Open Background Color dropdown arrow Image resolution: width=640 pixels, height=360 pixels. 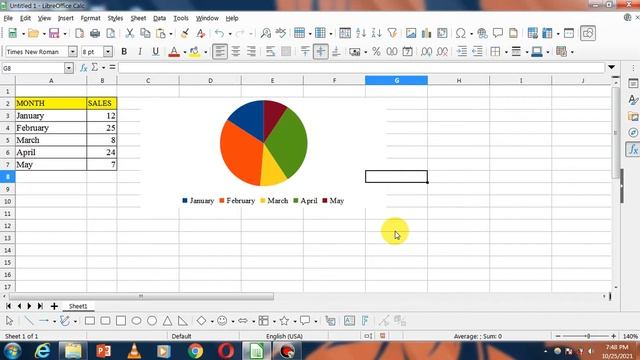(x=205, y=52)
